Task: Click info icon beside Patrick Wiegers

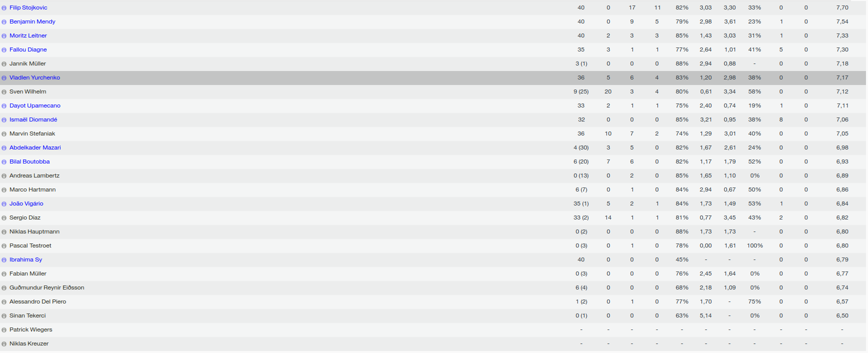Action: (4, 330)
